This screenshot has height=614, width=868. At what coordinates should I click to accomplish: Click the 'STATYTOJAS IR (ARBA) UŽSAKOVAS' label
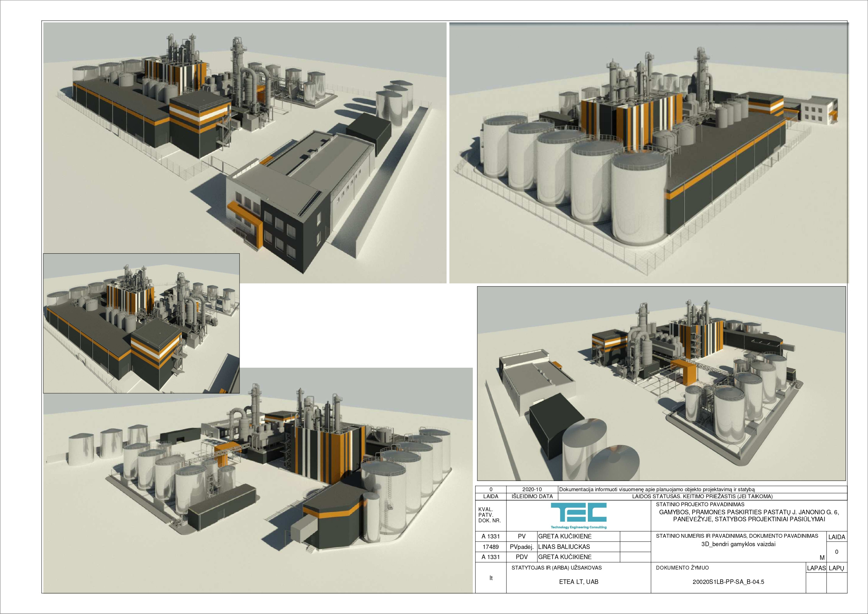pyautogui.click(x=556, y=567)
